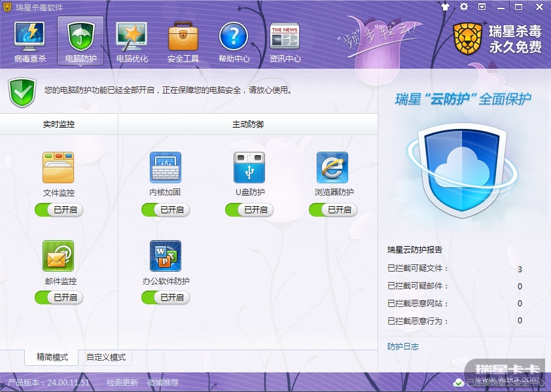Open the 帮助中心 question mark icon
This screenshot has height=392, width=551.
tap(234, 36)
